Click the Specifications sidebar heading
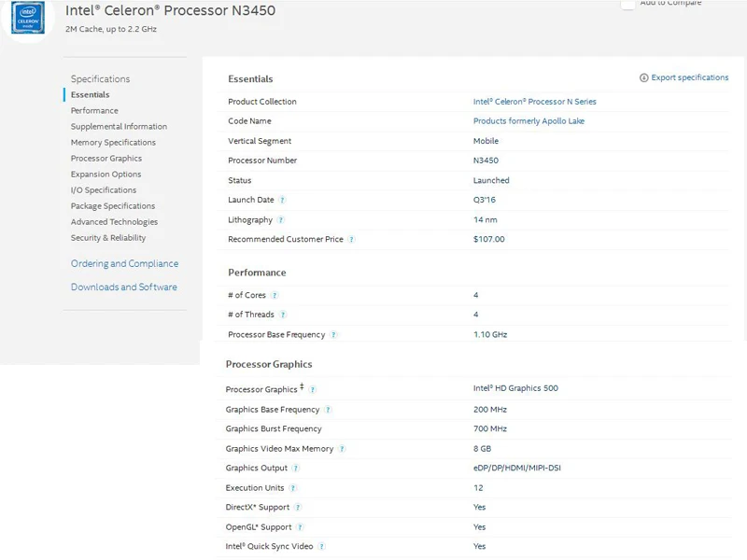Screen dimensions: 747x560 tap(101, 79)
